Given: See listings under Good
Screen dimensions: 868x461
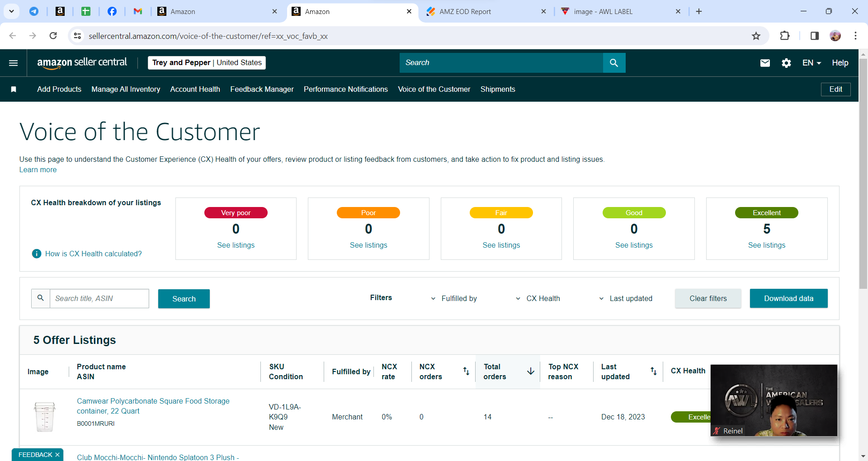Looking at the screenshot, I should pyautogui.click(x=634, y=245).
